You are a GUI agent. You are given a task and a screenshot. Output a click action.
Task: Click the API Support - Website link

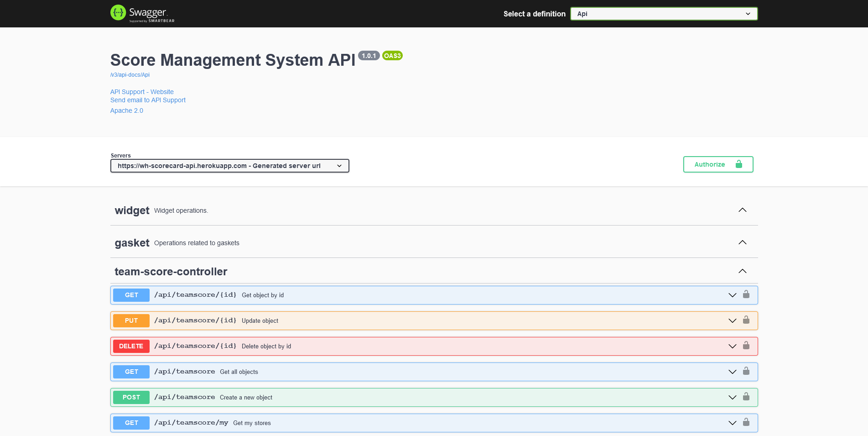click(141, 91)
